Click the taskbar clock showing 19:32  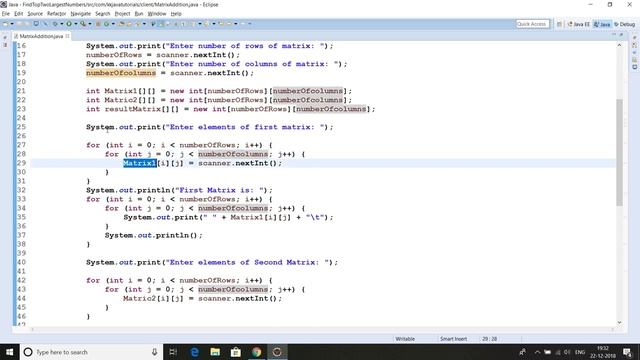coord(603,352)
